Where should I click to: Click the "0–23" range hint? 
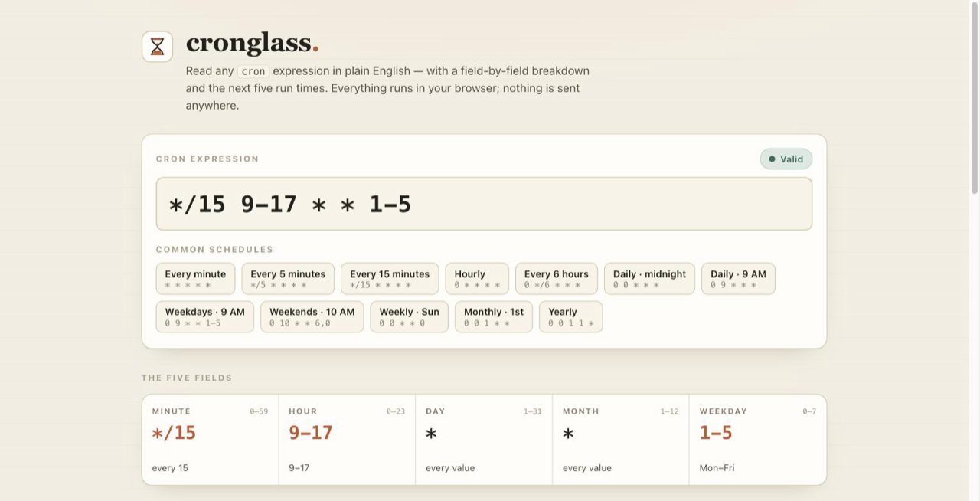pos(396,411)
